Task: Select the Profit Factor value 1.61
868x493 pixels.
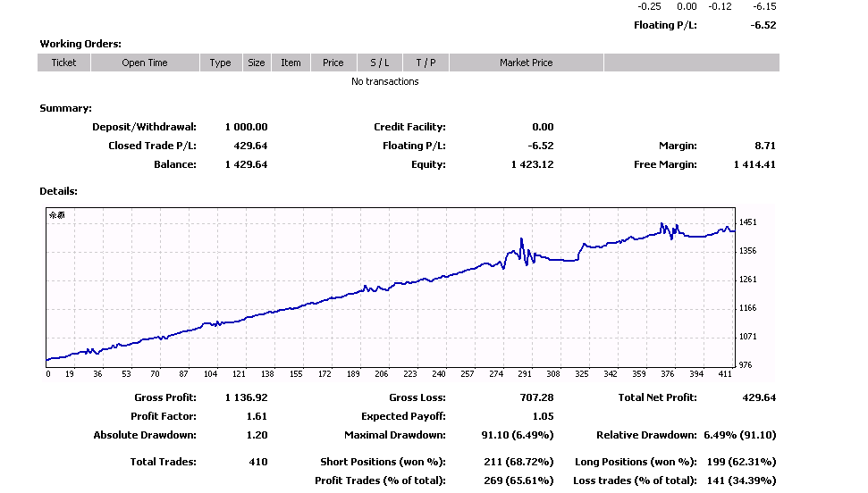Action: 257,416
